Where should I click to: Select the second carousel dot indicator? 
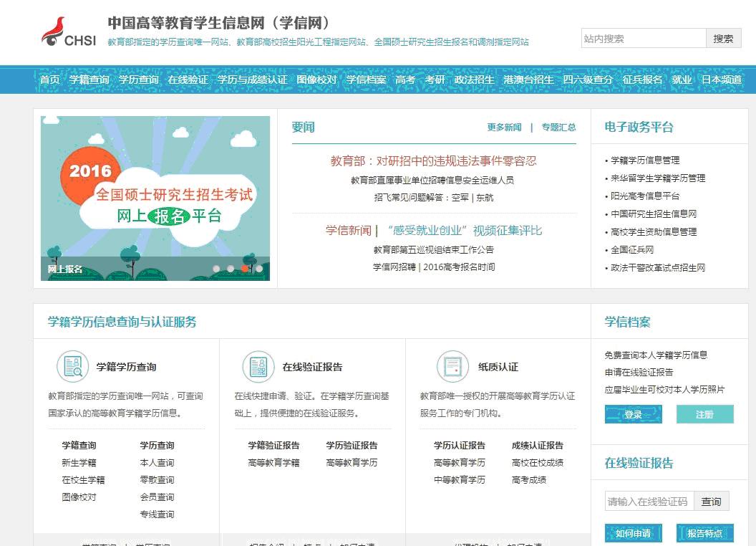coord(231,269)
